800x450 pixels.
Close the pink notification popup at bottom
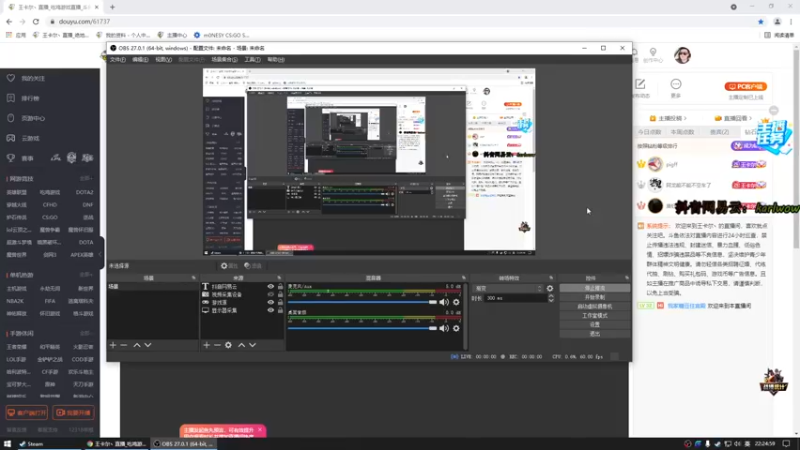(x=260, y=430)
